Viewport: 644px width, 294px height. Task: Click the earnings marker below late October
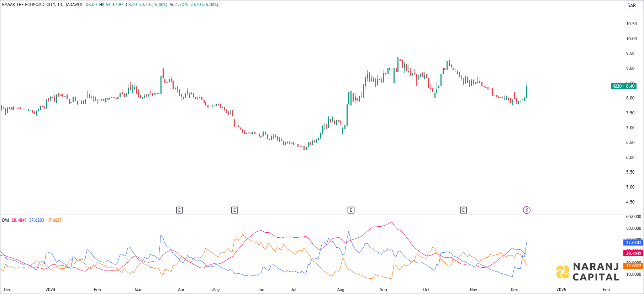point(463,210)
